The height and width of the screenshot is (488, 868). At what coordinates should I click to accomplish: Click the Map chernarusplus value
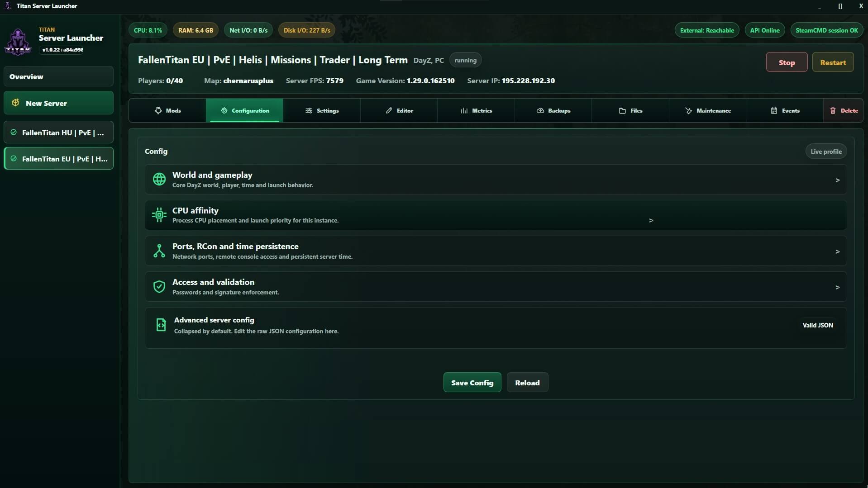[x=248, y=81]
